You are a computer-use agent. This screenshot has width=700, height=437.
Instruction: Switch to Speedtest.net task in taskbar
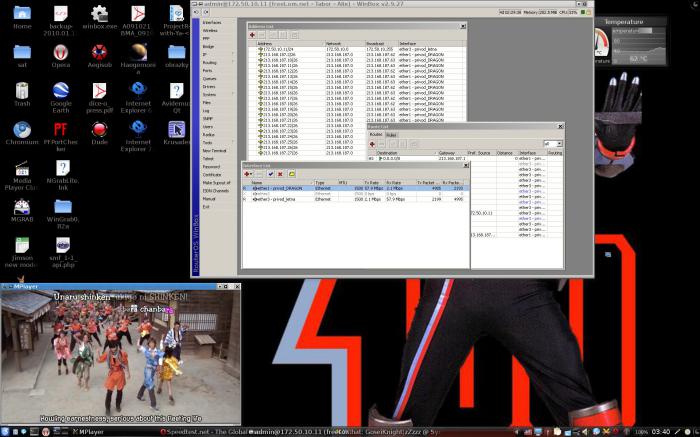point(204,432)
